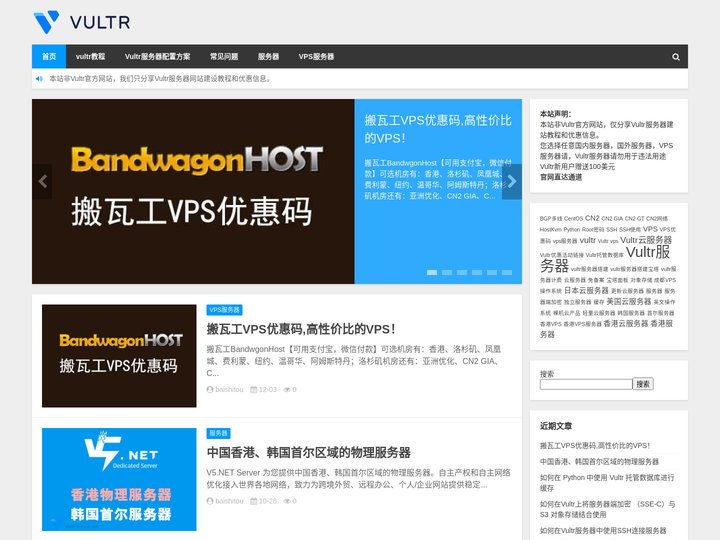Image resolution: width=720 pixels, height=540 pixels.
Task: Select the first slider indicator dot
Action: coord(432,272)
